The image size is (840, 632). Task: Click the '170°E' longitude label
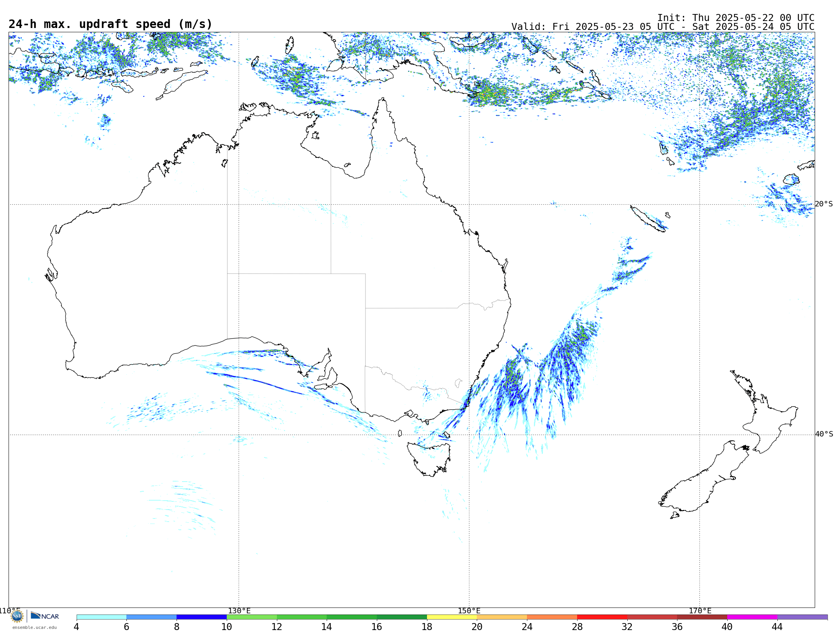(x=700, y=611)
